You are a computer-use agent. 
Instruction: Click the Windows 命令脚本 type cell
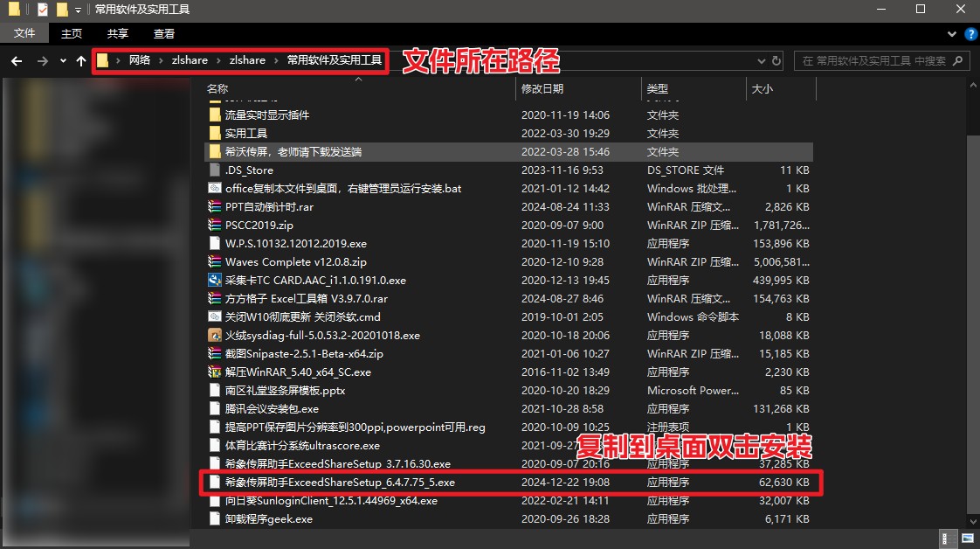coord(693,316)
